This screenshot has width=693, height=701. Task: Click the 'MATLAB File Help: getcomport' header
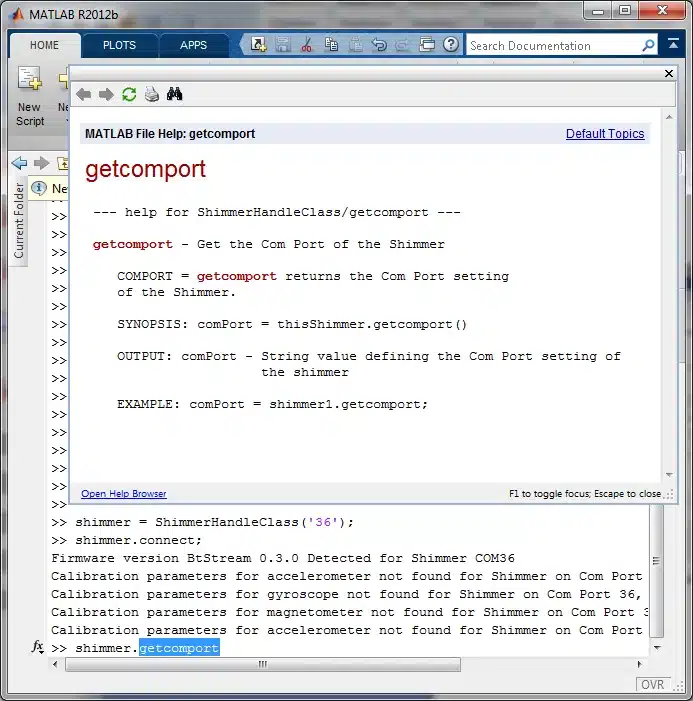(x=170, y=134)
